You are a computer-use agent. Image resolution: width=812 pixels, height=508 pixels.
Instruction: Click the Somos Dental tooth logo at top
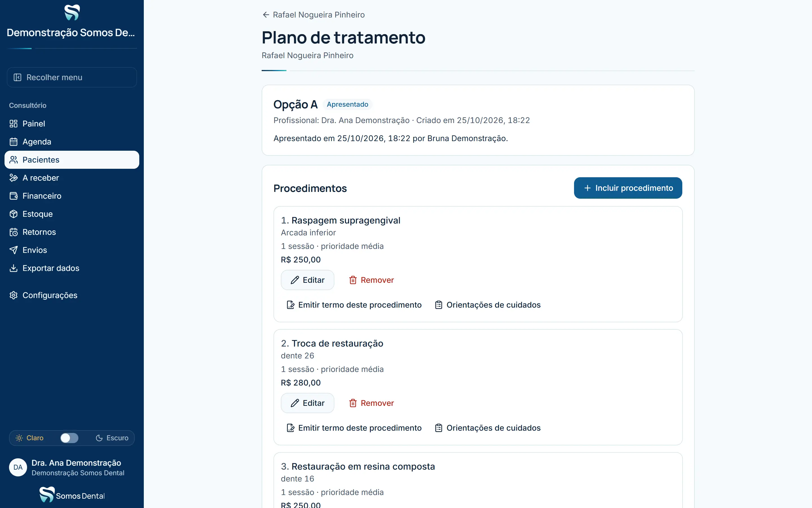click(x=72, y=13)
